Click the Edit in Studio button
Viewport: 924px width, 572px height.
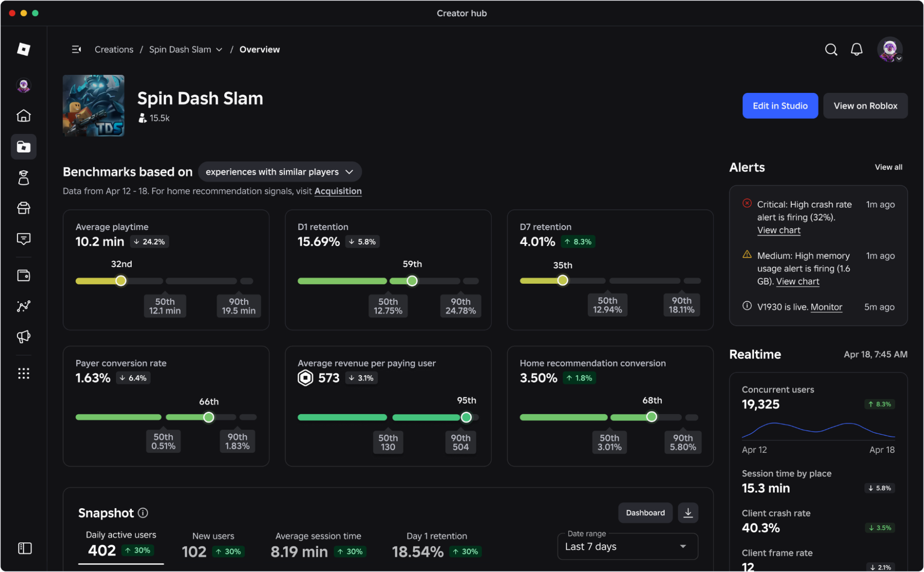tap(780, 106)
